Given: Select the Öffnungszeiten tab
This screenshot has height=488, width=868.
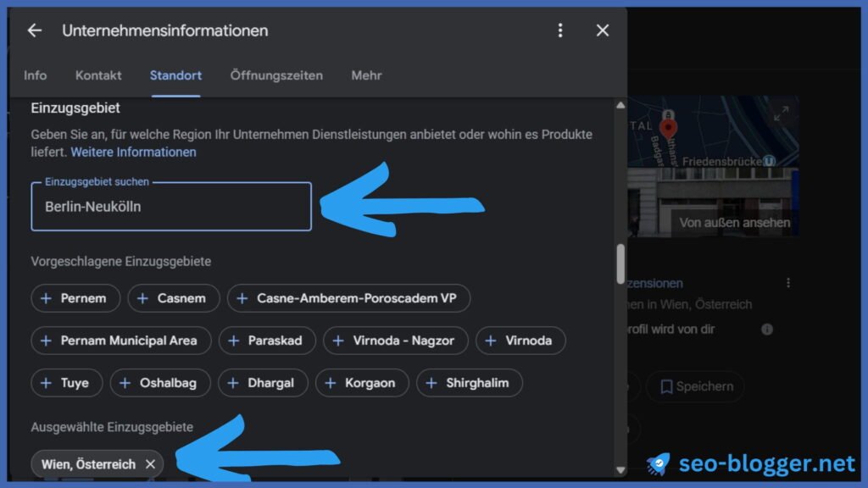Looking at the screenshot, I should 276,75.
